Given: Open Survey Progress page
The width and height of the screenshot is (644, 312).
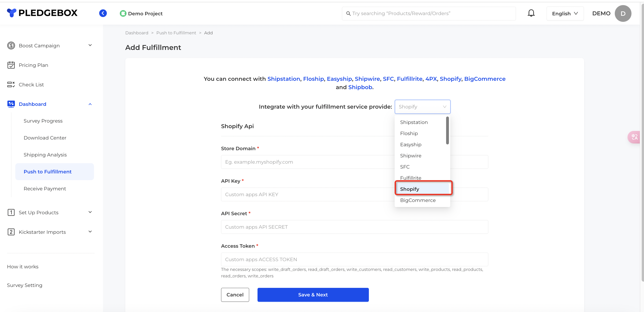Looking at the screenshot, I should (x=43, y=121).
